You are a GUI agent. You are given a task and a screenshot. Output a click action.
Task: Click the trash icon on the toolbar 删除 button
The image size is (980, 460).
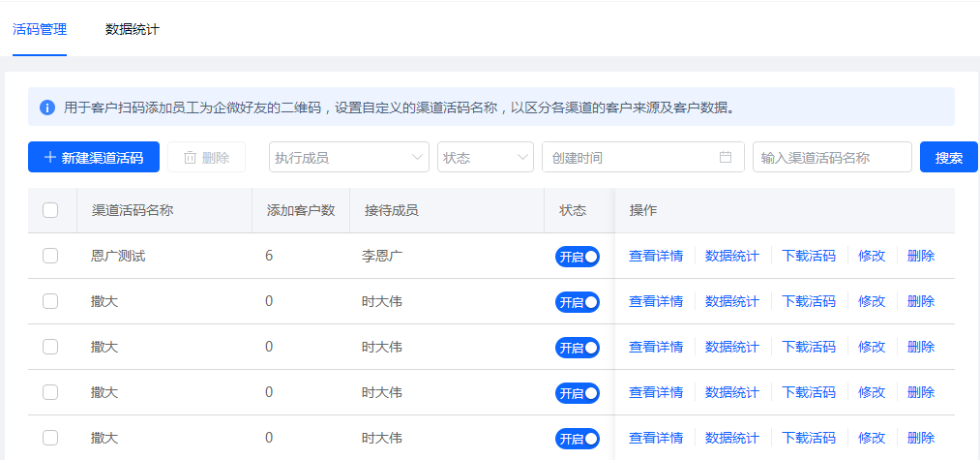(x=190, y=157)
